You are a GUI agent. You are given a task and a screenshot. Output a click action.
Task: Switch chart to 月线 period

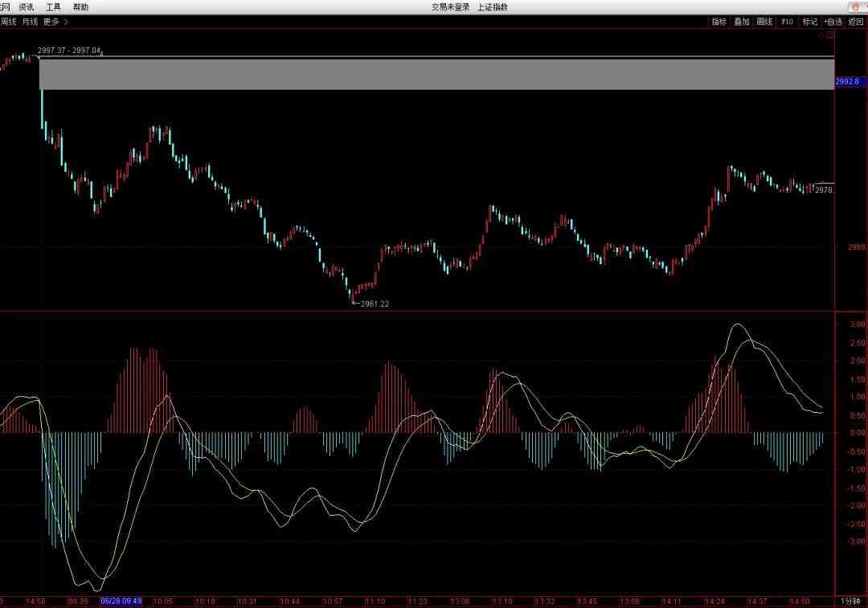[31, 22]
